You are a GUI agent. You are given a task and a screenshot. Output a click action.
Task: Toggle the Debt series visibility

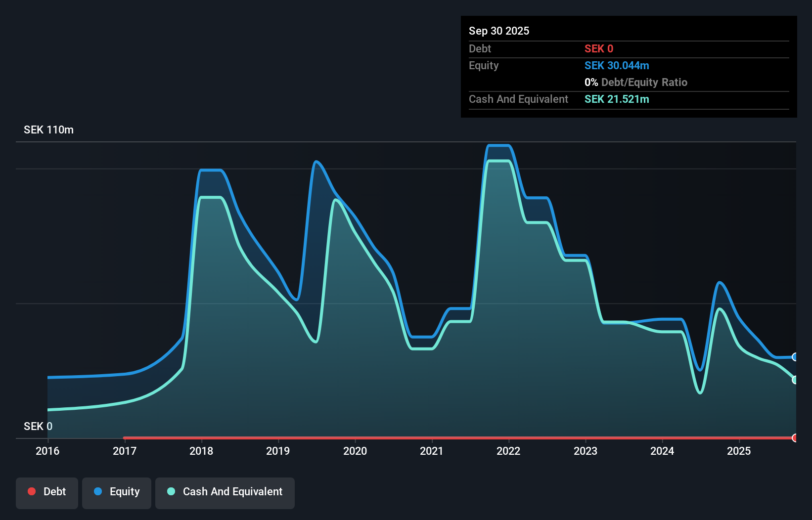47,492
